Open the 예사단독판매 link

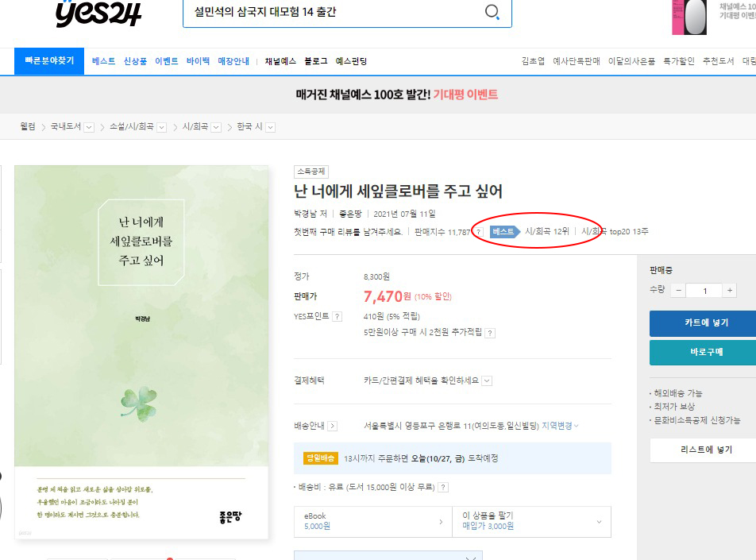click(577, 61)
